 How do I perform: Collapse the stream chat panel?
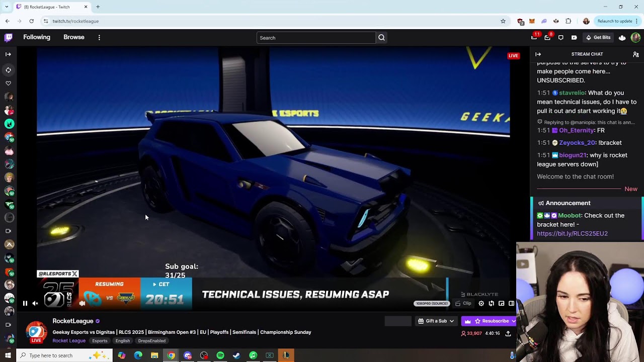(538, 54)
